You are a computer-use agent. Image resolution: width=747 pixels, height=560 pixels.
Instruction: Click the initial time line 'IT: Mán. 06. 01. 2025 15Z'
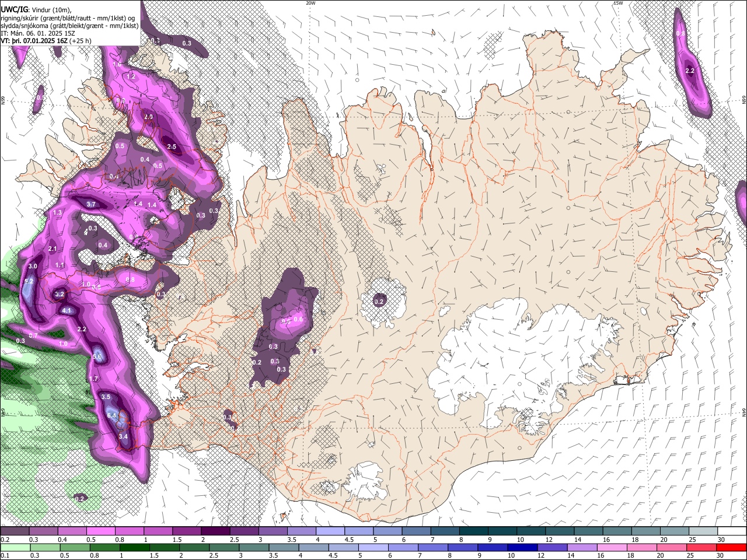pyautogui.click(x=37, y=33)
